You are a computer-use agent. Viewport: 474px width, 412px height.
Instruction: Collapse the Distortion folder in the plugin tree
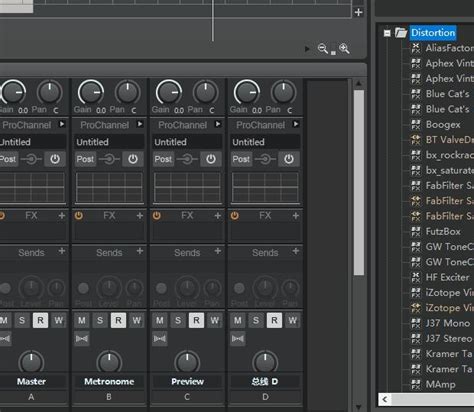(x=387, y=33)
